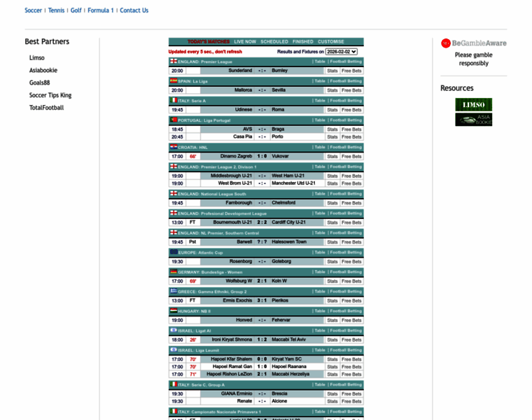Switch to the Scheduled tab
The width and height of the screenshot is (532, 420).
click(274, 42)
